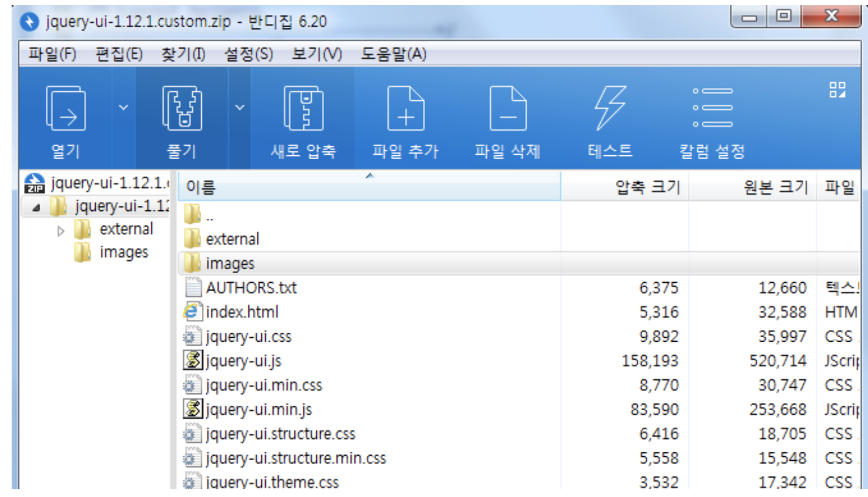This screenshot has width=868, height=497.
Task: Click the jquery-ui.css file icon
Action: [x=193, y=337]
